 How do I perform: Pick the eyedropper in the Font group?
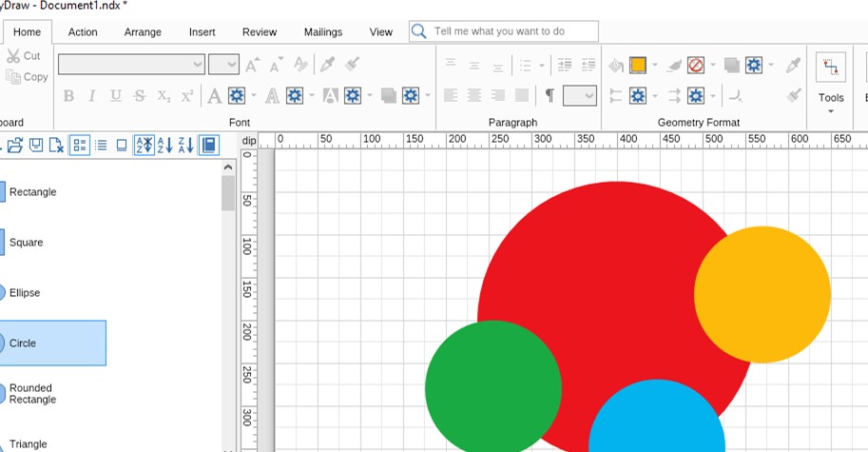(327, 65)
